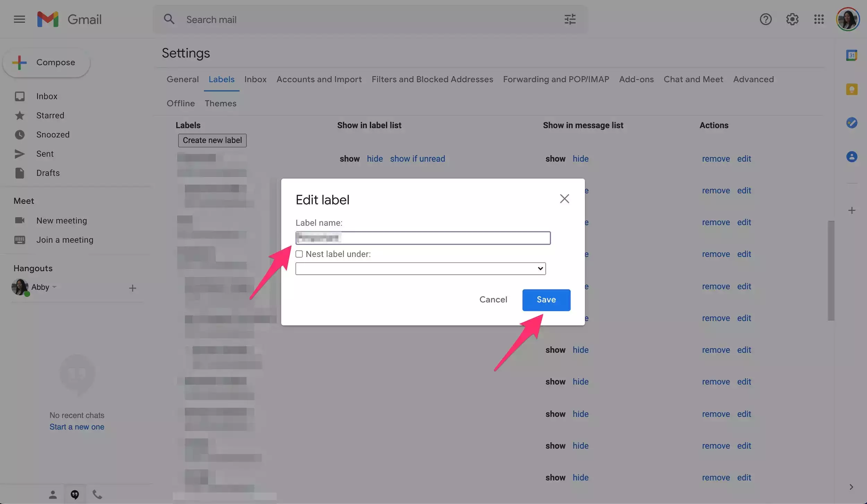Open Google Keep side panel icon

coord(851,89)
